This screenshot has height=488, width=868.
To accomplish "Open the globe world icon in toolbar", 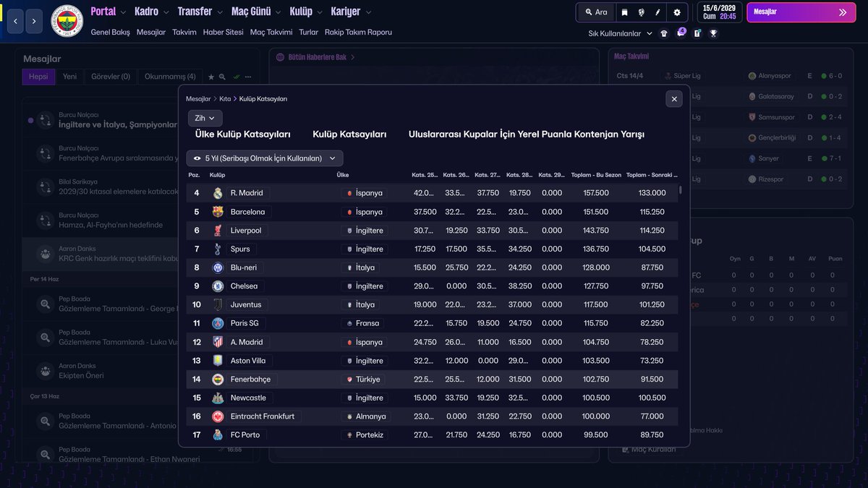I will 642,12.
